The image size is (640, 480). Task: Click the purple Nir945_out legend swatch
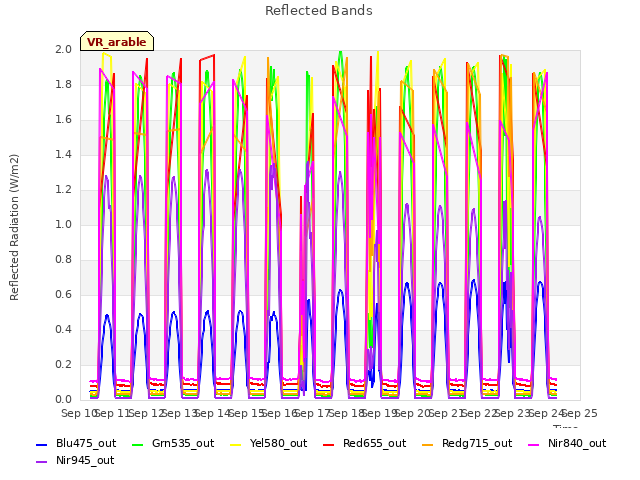(42, 462)
